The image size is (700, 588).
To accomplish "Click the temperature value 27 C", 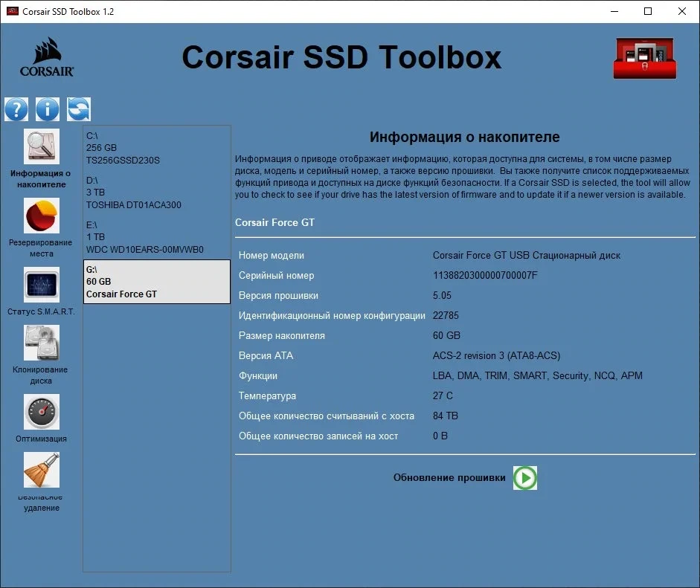I will 443,395.
